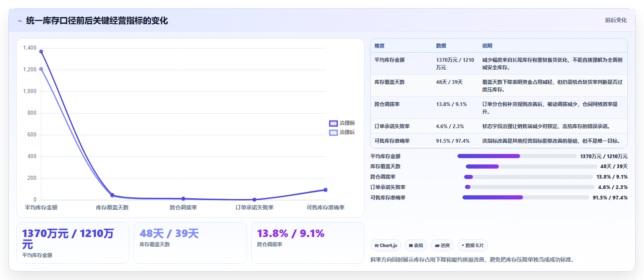Image resolution: width=644 pixels, height=280 pixels.
Task: Click the footer note starting 斜率方向同时展示
Action: (x=472, y=260)
